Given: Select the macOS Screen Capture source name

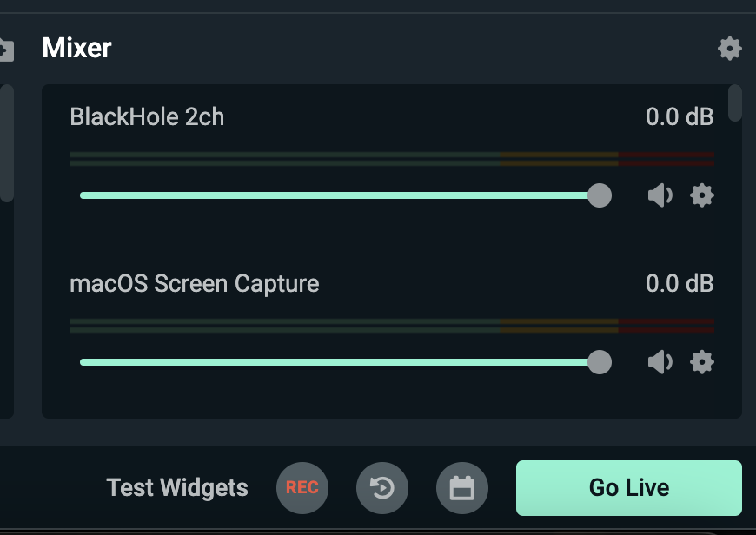Looking at the screenshot, I should pos(195,283).
